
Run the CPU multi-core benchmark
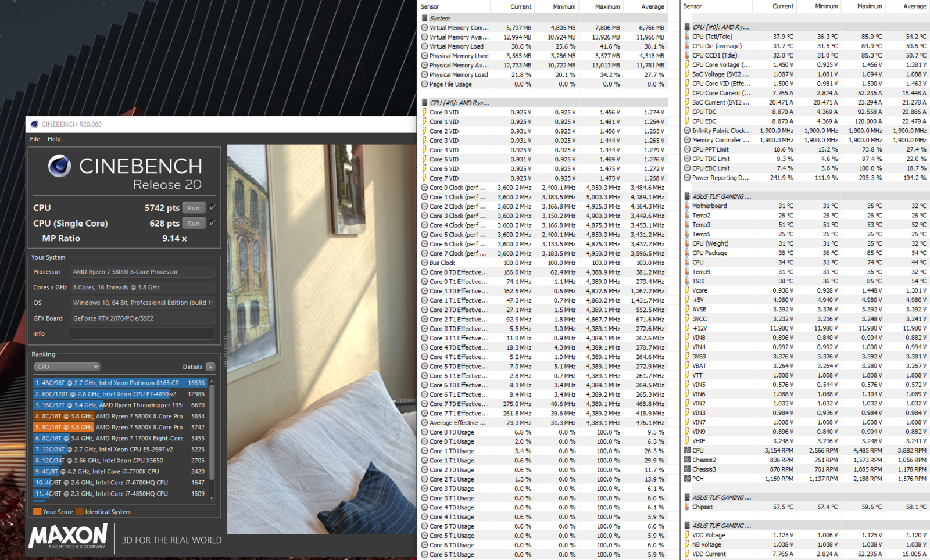(x=194, y=208)
